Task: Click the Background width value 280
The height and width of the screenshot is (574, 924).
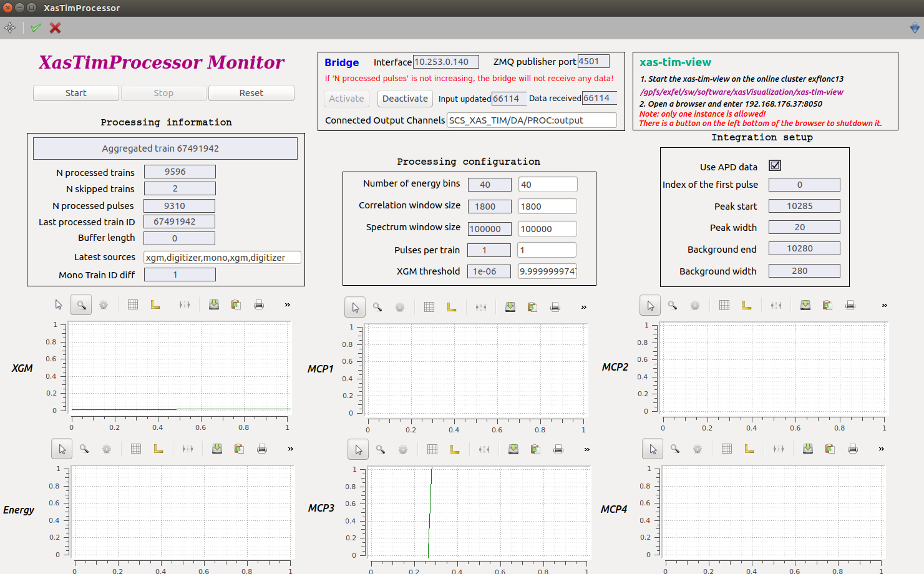Action: (x=804, y=271)
